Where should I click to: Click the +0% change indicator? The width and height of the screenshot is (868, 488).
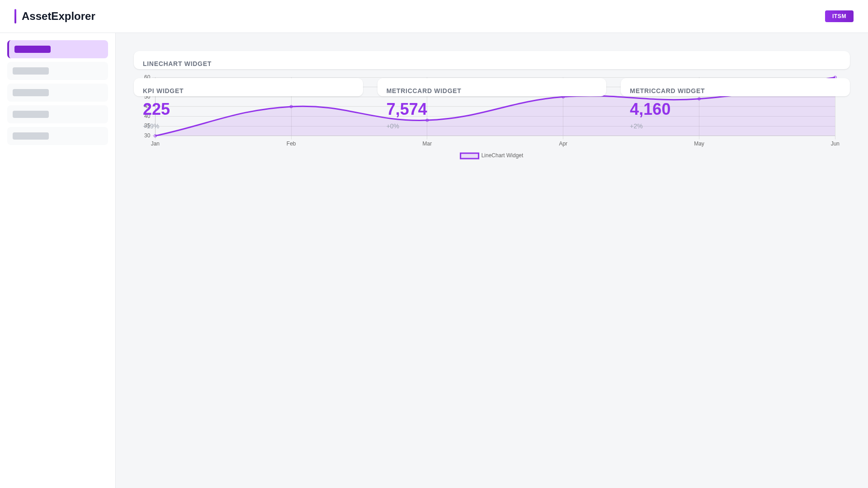coord(392,126)
